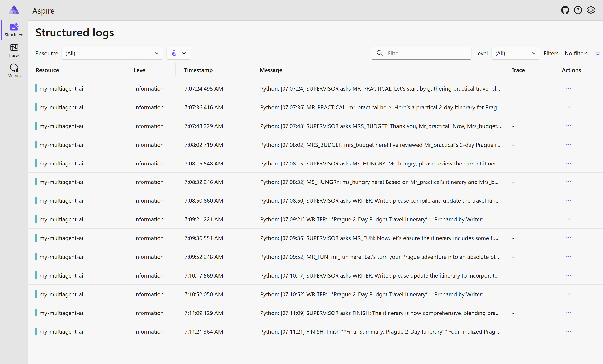Open the GitHub repository icon
The height and width of the screenshot is (364, 603).
tap(565, 10)
